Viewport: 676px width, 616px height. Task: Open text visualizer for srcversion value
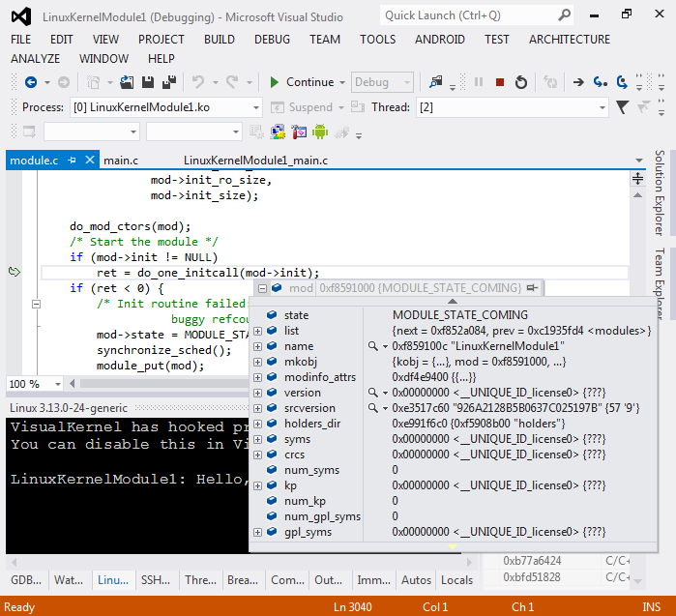373,408
